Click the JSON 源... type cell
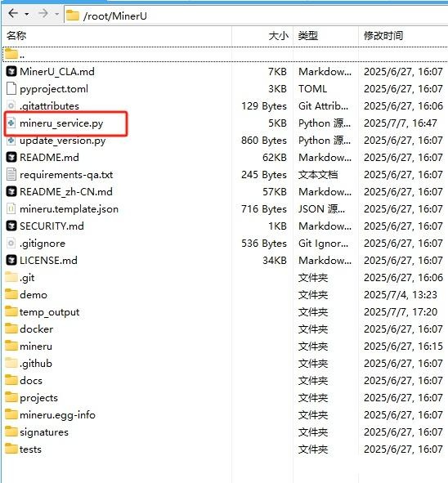448x483 pixels. [x=321, y=209]
